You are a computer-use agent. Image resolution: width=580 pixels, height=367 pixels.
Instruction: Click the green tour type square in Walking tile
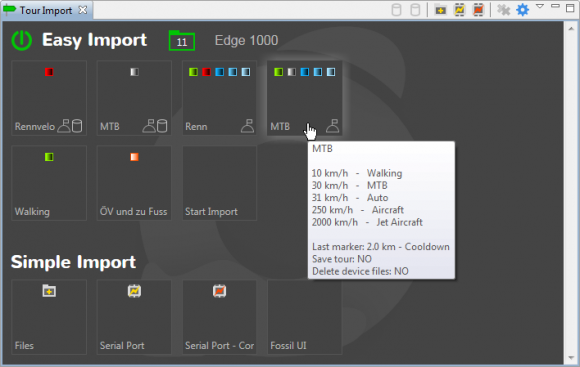point(49,157)
